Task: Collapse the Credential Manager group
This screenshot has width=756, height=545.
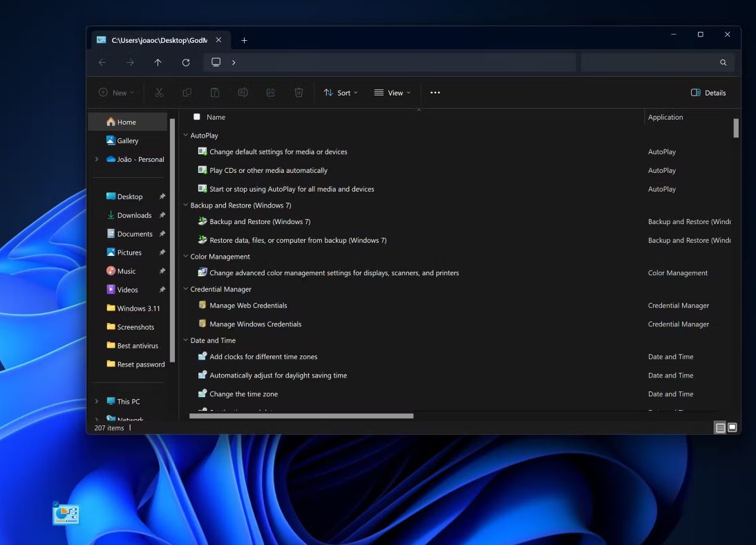Action: (185, 289)
